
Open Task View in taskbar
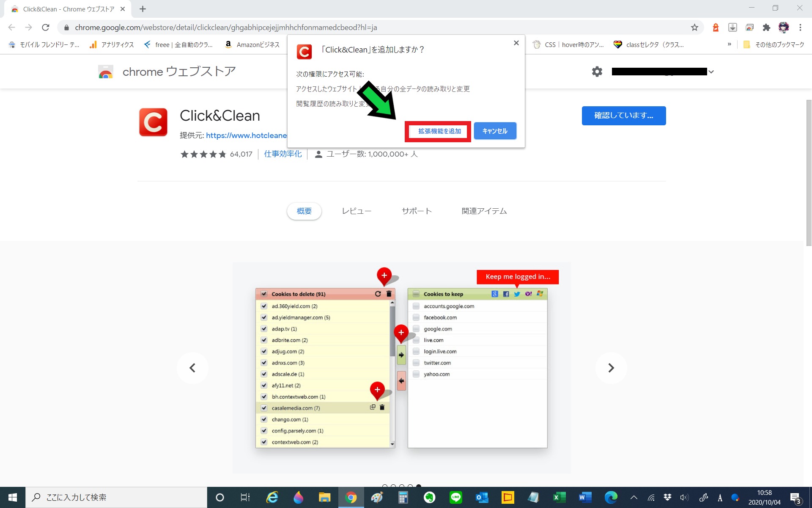point(245,497)
